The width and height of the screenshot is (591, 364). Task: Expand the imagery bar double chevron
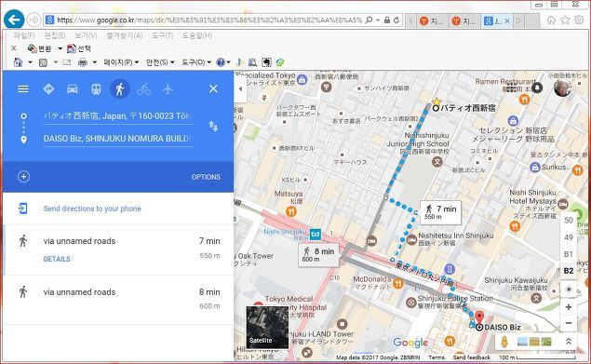pos(569,342)
